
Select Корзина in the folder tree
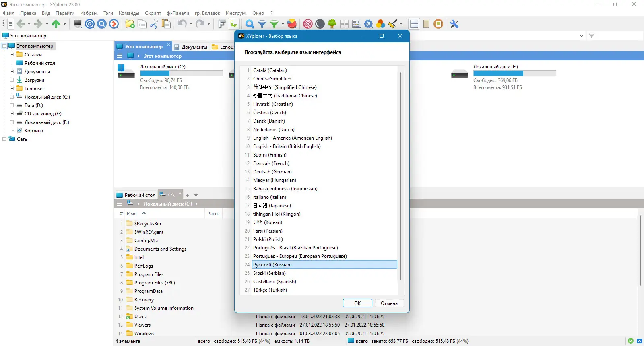point(33,131)
